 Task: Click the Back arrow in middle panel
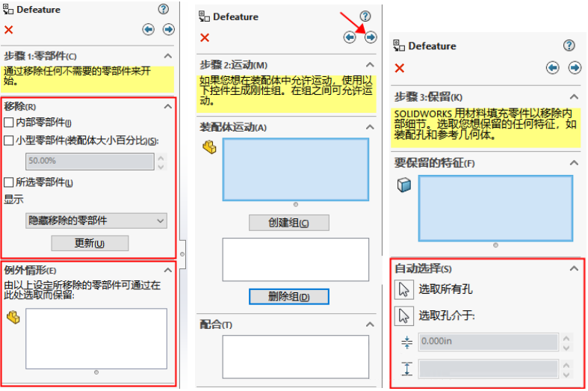tap(350, 37)
